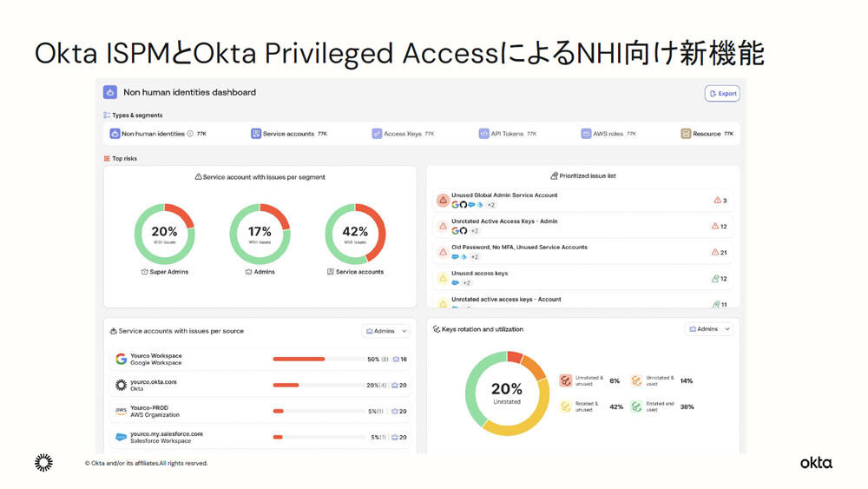
Task: Click the Top risks section icon
Action: [107, 158]
